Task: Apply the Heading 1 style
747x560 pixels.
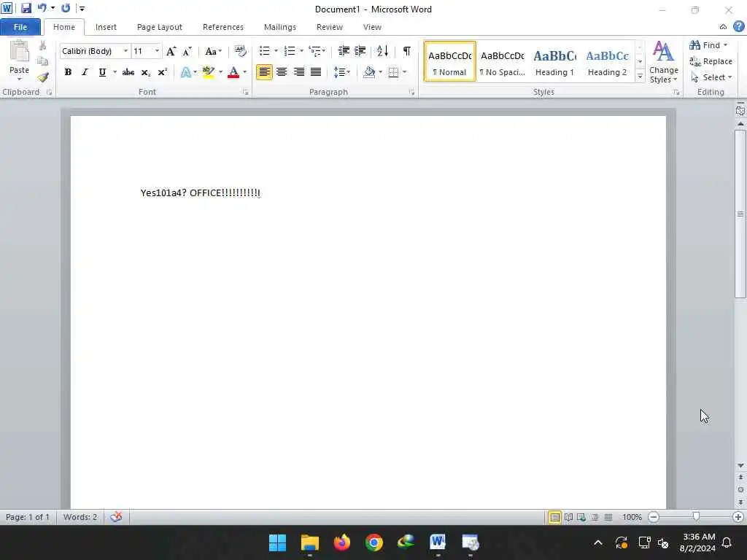Action: [x=554, y=62]
